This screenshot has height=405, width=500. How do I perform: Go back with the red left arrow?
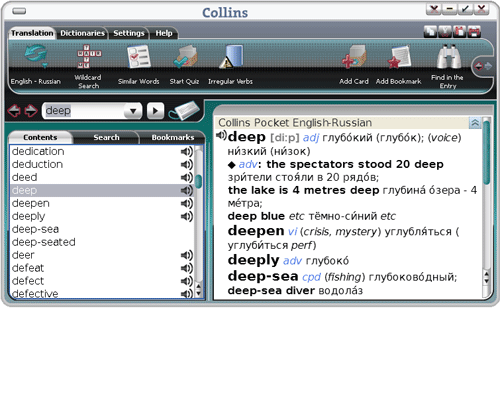tap(14, 111)
